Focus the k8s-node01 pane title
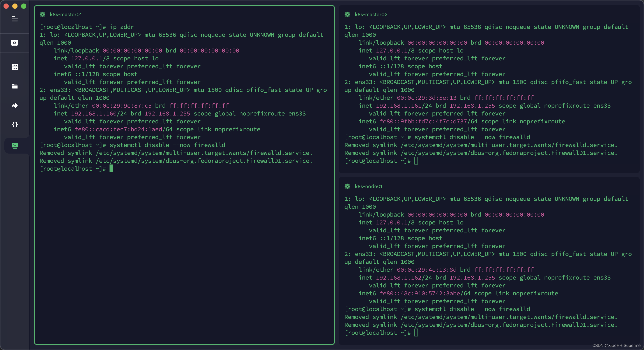 (x=368, y=186)
